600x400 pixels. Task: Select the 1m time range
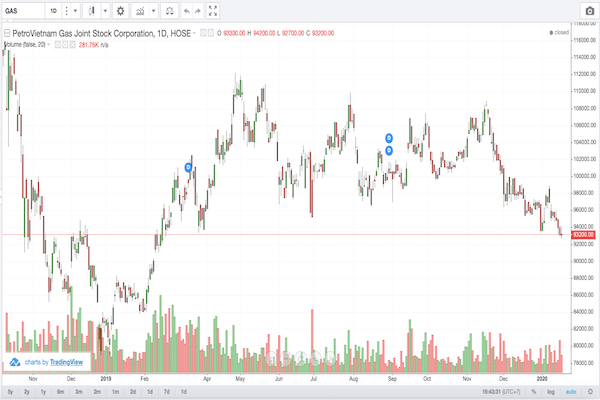[x=115, y=392]
